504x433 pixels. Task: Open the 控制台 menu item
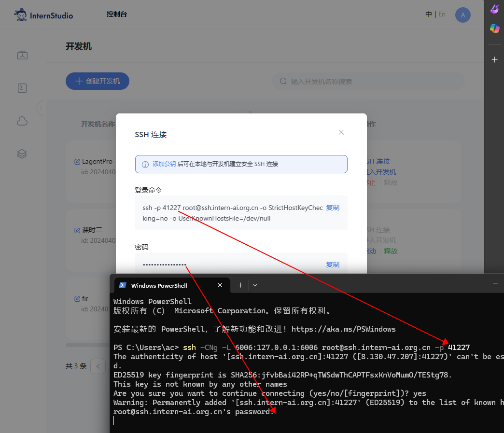coord(117,14)
